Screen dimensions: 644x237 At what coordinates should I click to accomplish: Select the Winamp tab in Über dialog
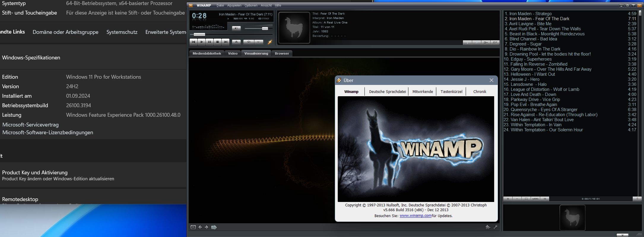pyautogui.click(x=351, y=91)
